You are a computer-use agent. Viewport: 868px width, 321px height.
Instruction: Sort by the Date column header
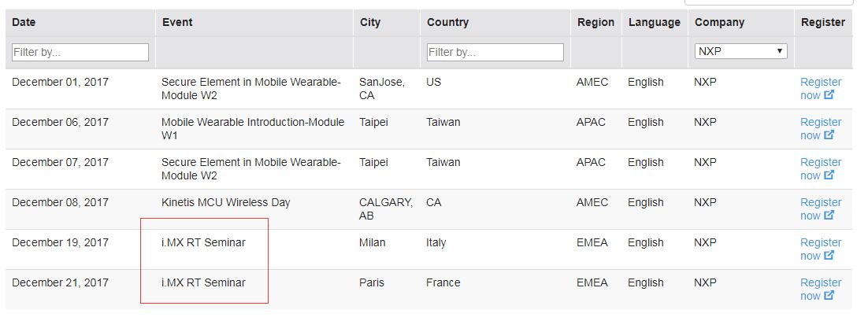pos(24,23)
